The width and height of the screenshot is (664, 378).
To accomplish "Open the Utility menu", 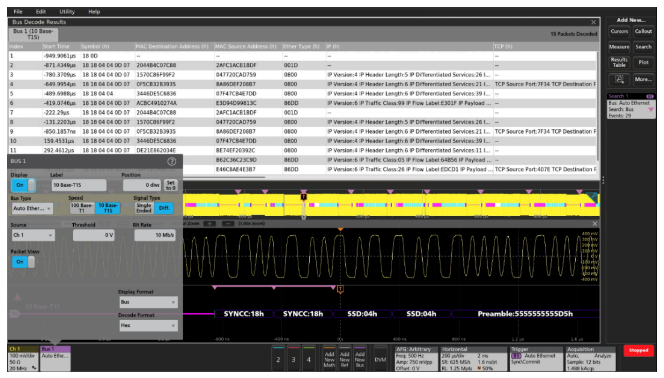I will pos(67,12).
